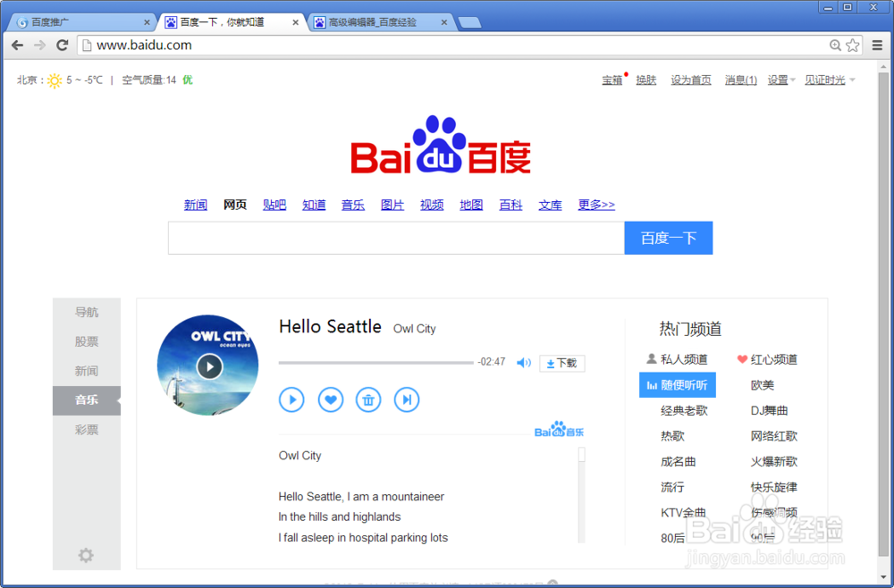Choose the 热歌 channel
Image resolution: width=894 pixels, height=588 pixels.
click(x=672, y=436)
